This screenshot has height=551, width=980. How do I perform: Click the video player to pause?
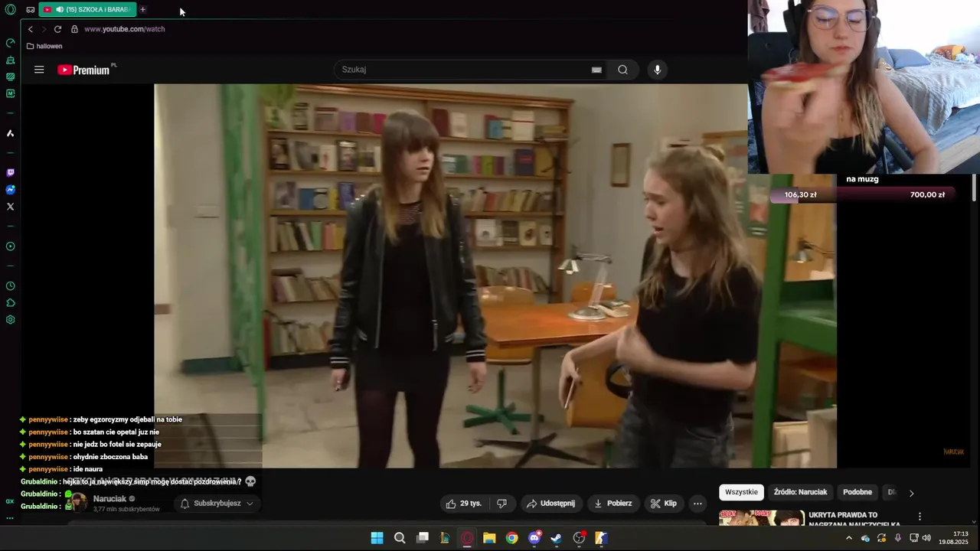(x=495, y=276)
